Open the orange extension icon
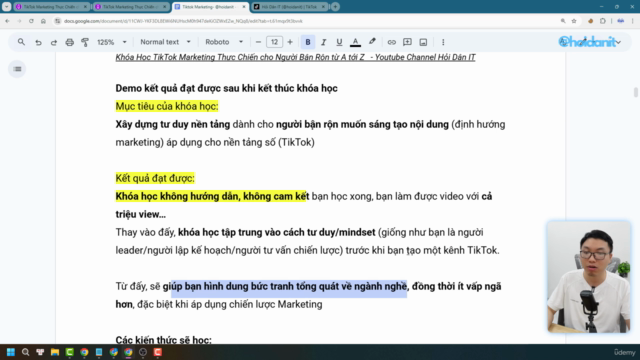This screenshot has width=640, height=360. point(591,21)
